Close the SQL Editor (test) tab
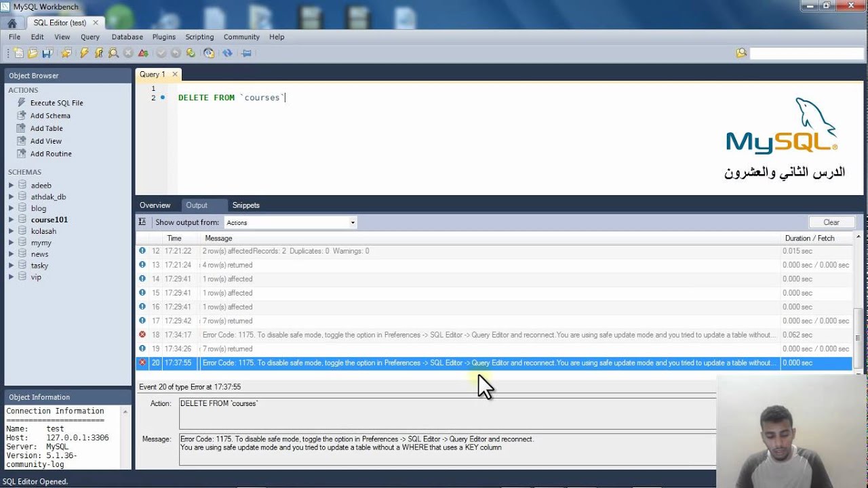Screen dimensions: 868x488 (x=96, y=22)
